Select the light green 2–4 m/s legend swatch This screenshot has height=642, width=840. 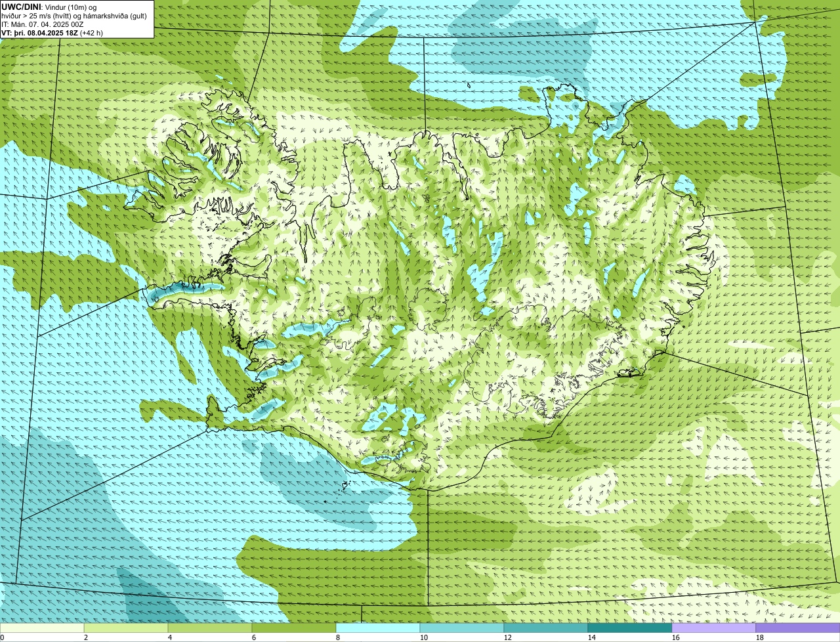[x=126, y=628]
